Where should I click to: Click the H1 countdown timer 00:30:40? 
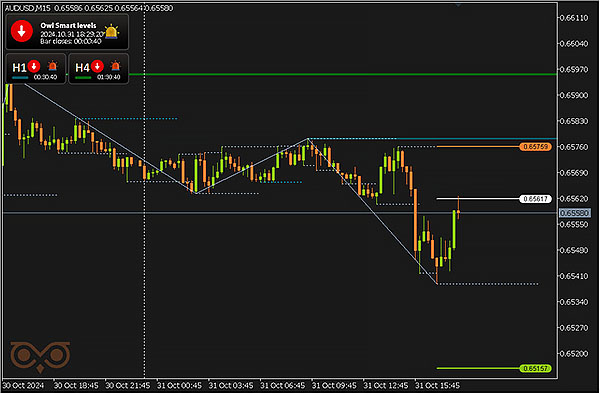45,77
